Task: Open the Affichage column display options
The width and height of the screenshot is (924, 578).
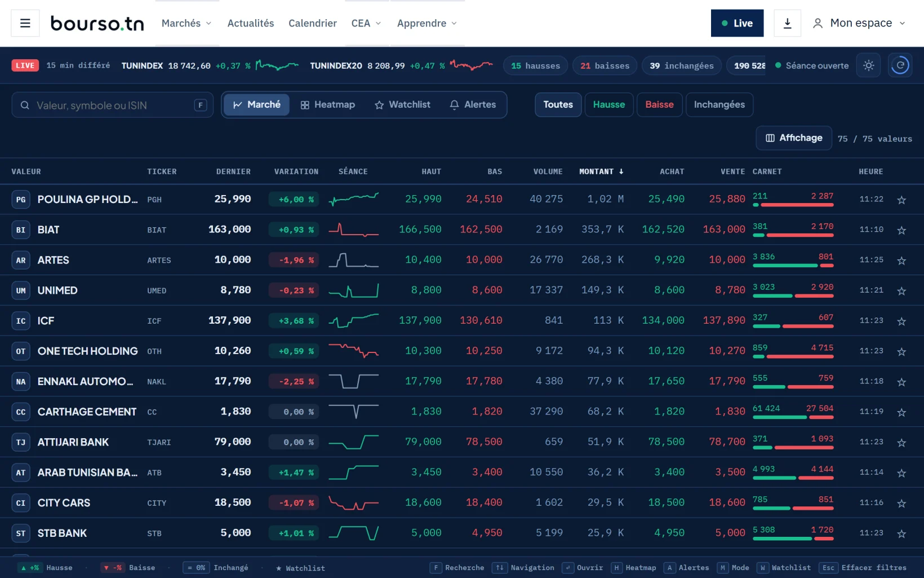Action: point(794,138)
